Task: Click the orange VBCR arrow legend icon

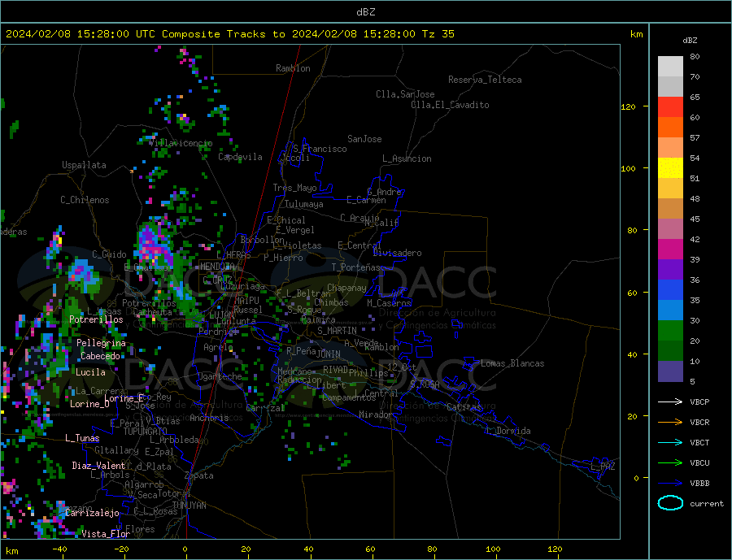Action: click(670, 423)
